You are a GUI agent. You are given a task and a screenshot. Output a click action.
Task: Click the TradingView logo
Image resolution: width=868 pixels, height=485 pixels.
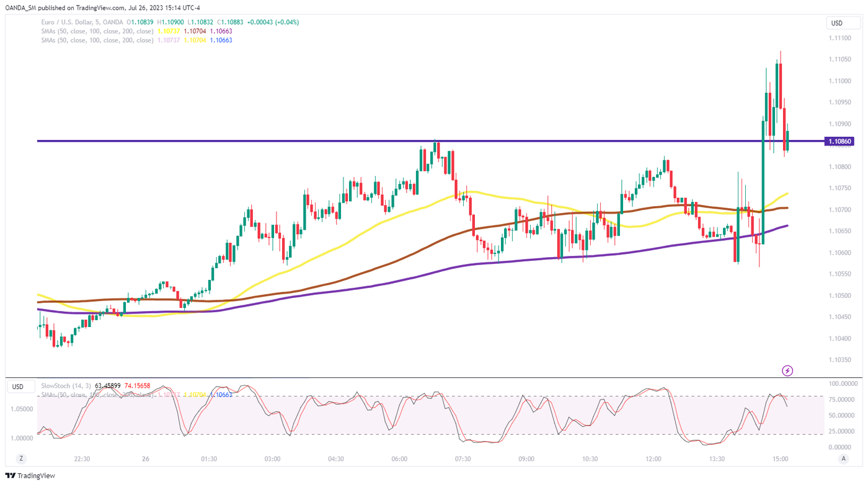click(x=30, y=476)
